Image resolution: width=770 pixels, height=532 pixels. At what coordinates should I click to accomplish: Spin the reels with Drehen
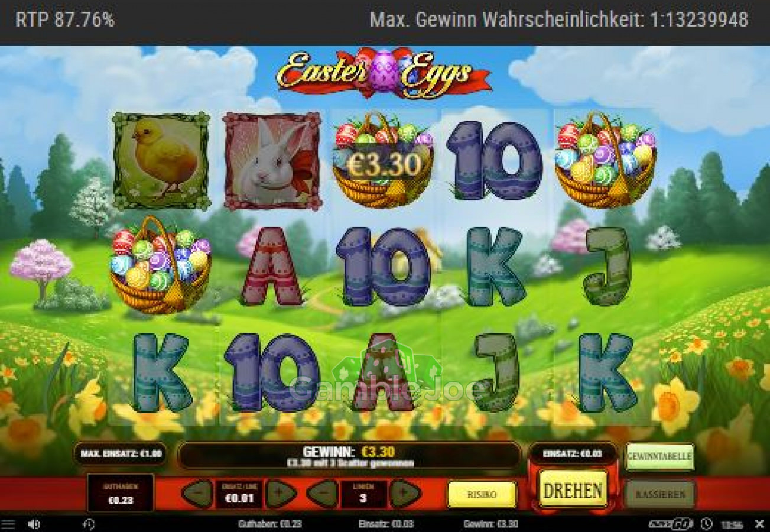pos(573,489)
